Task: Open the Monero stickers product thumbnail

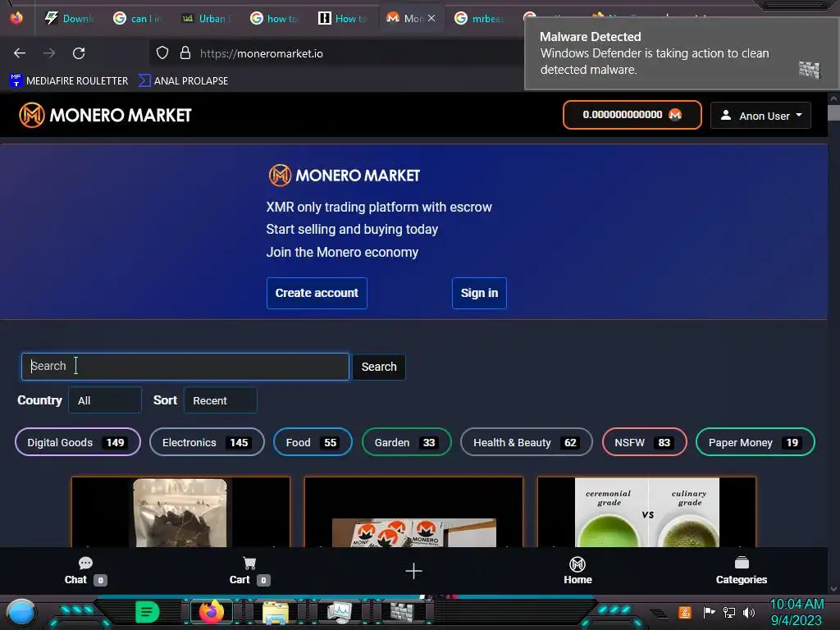Action: point(413,512)
